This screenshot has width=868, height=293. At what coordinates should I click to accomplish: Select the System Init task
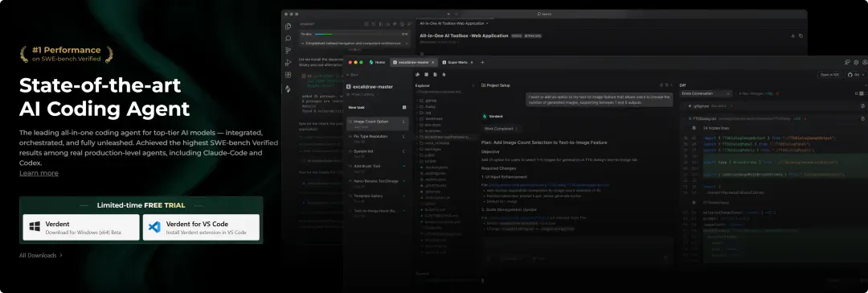(378, 153)
